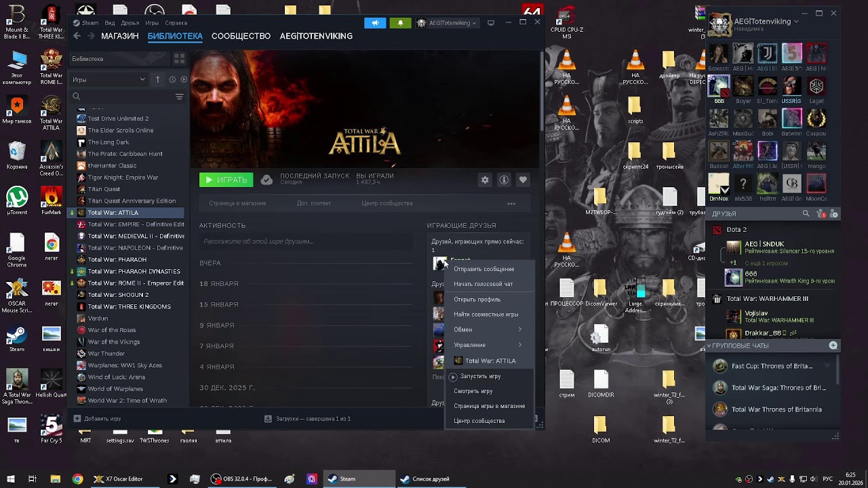This screenshot has height=488, width=868.
Task: Choose Центр сообщества in the context menu
Action: 479,421
